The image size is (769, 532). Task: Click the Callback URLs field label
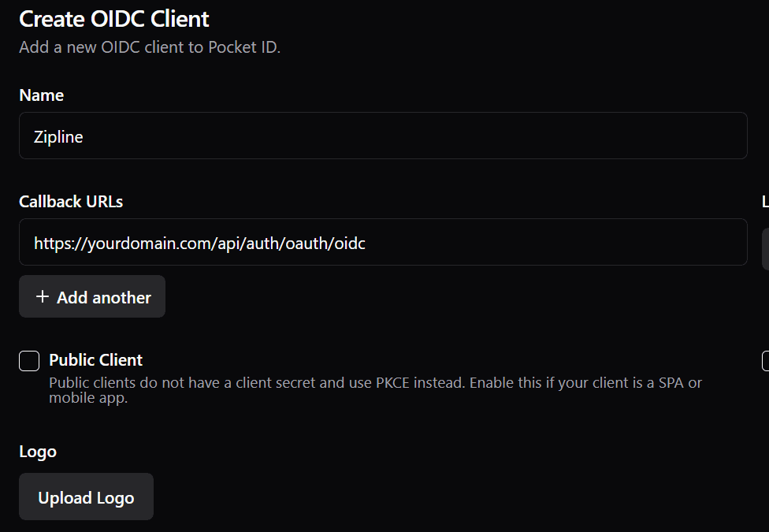(71, 201)
